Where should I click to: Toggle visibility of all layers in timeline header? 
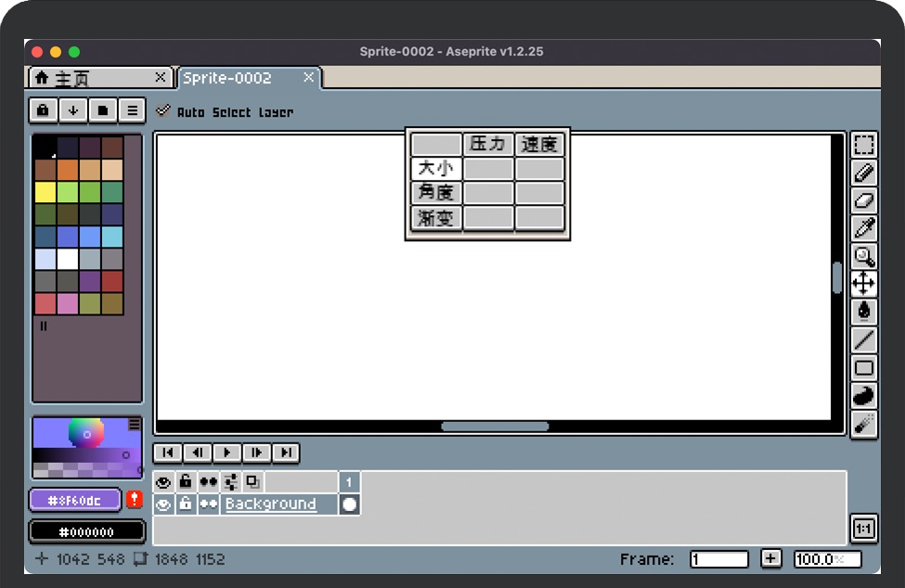[163, 482]
